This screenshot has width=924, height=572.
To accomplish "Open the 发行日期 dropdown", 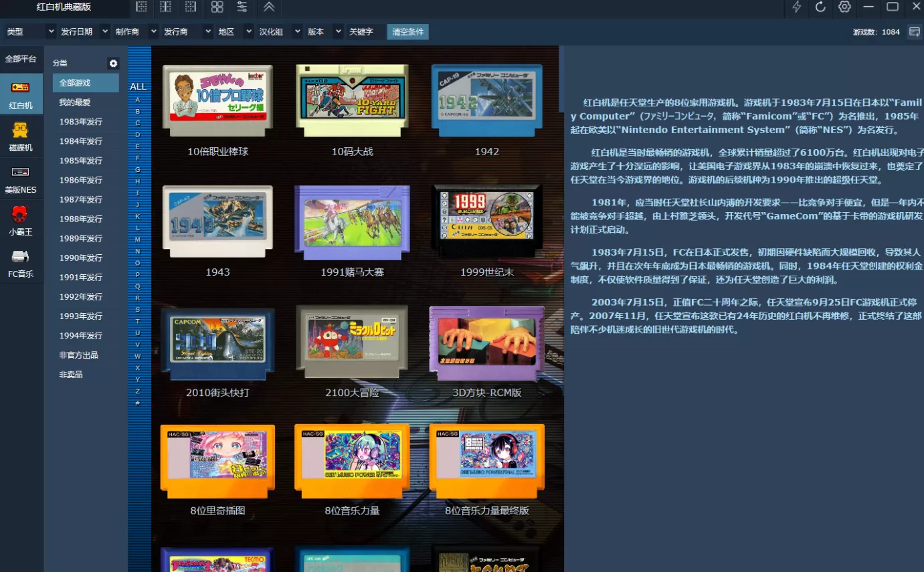I will (84, 32).
